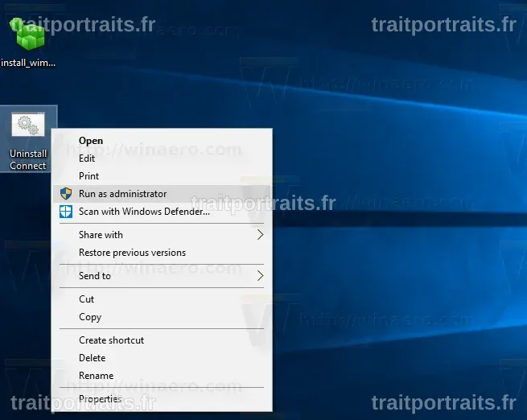
Task: Click the Uninstall Connect file label
Action: point(28,159)
